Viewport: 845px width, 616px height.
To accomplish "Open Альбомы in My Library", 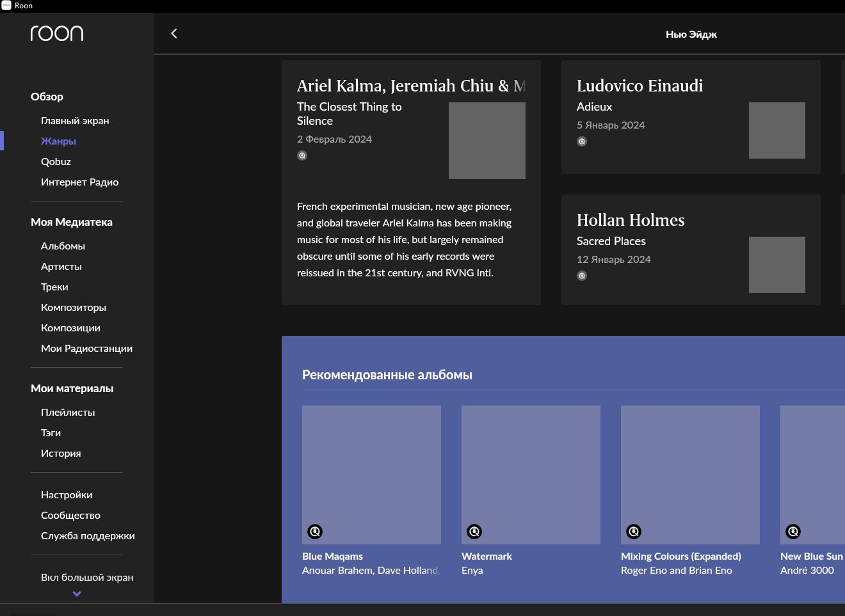I will [63, 246].
